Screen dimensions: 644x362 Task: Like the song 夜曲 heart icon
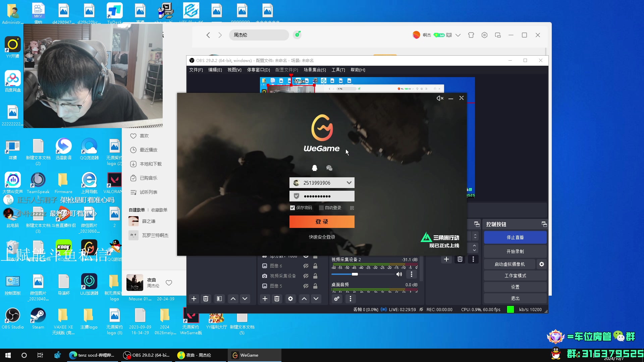pyautogui.click(x=169, y=283)
